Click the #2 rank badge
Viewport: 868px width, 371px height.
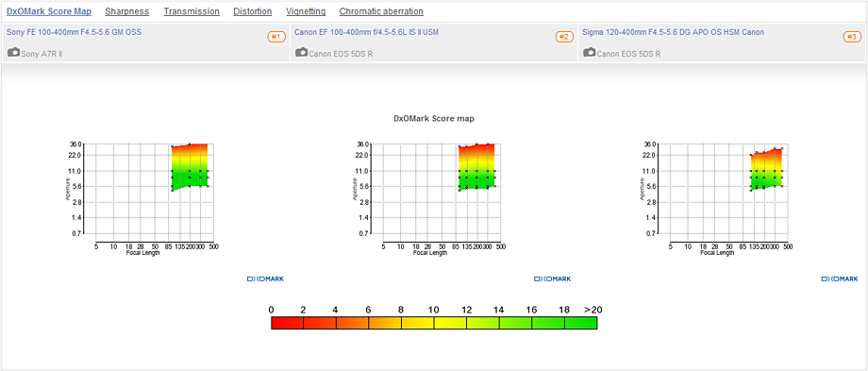pos(564,37)
